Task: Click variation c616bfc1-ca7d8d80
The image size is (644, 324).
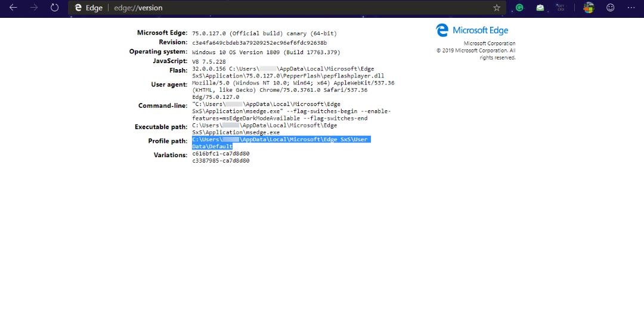Action: point(221,154)
